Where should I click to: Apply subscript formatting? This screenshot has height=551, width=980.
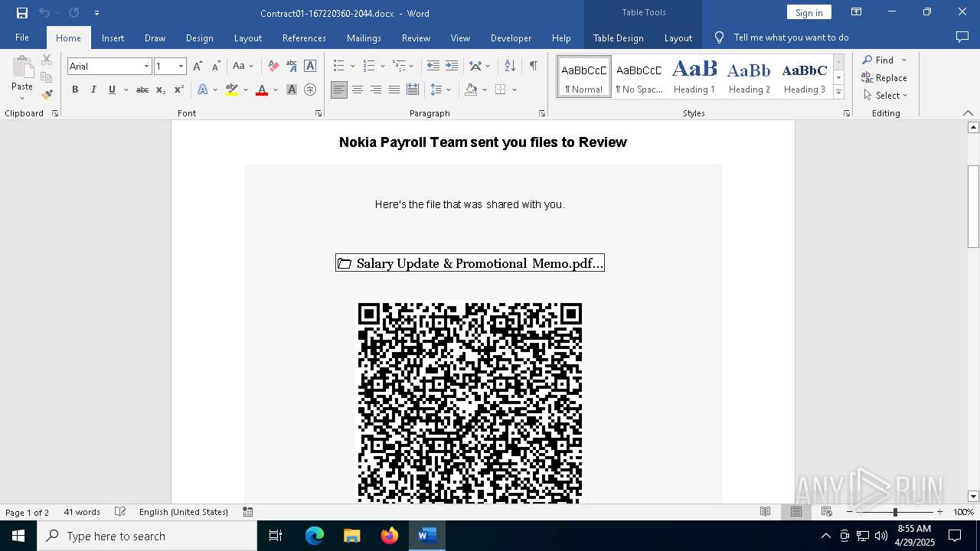(x=161, y=90)
